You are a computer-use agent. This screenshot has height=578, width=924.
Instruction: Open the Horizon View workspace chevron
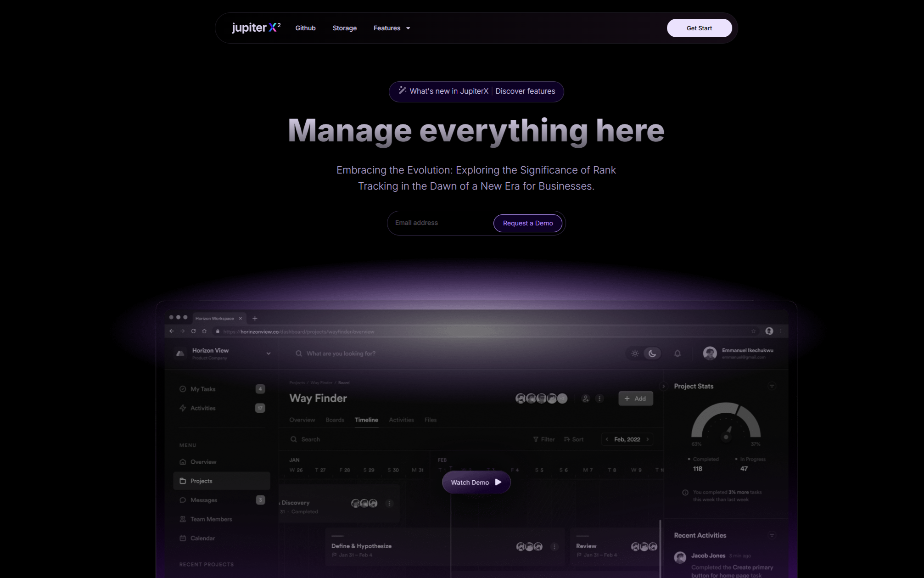coord(269,354)
